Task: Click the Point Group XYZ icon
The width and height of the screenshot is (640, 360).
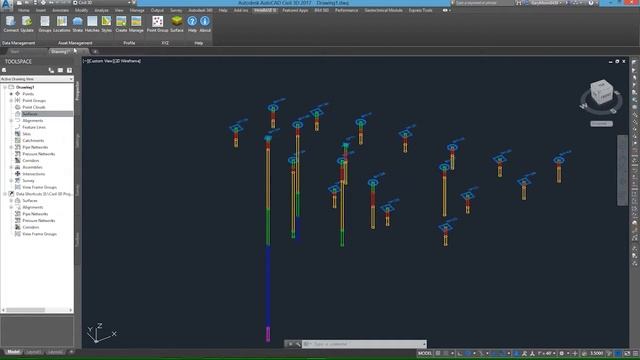Action: coord(158,24)
